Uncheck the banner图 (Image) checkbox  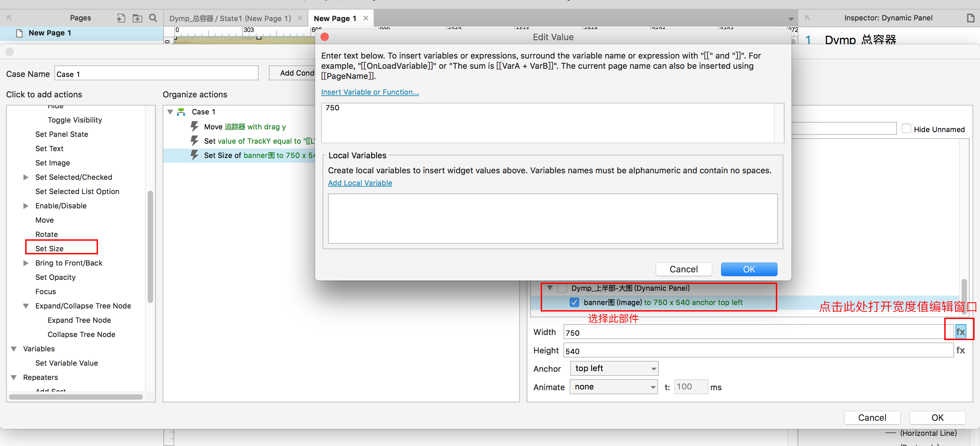tap(574, 303)
